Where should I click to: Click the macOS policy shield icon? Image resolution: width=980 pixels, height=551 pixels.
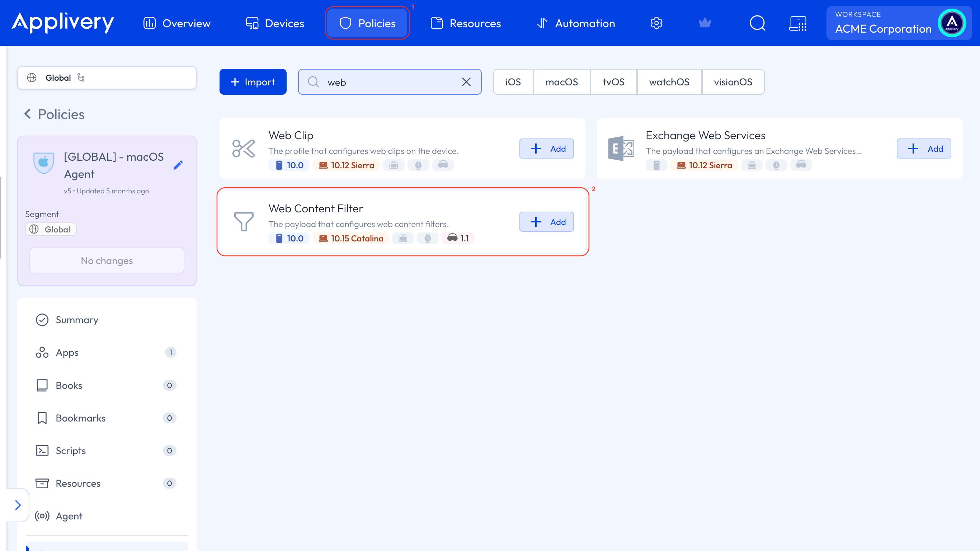(44, 163)
